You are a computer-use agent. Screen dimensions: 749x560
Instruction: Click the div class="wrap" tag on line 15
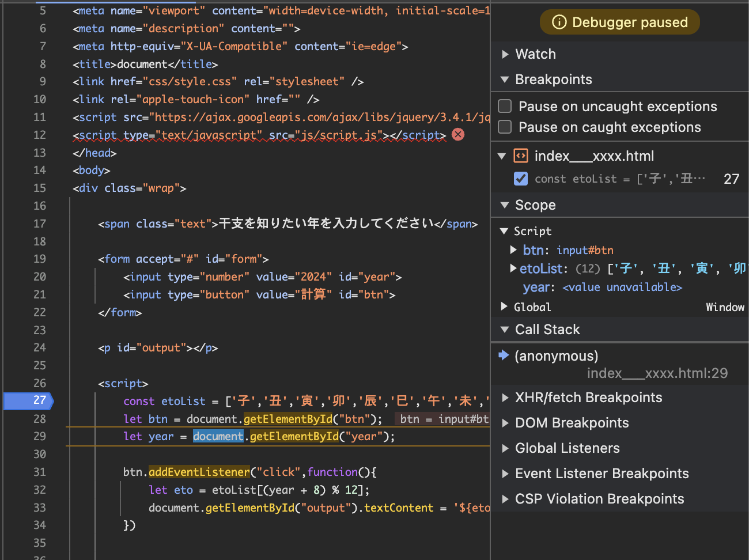[130, 188]
